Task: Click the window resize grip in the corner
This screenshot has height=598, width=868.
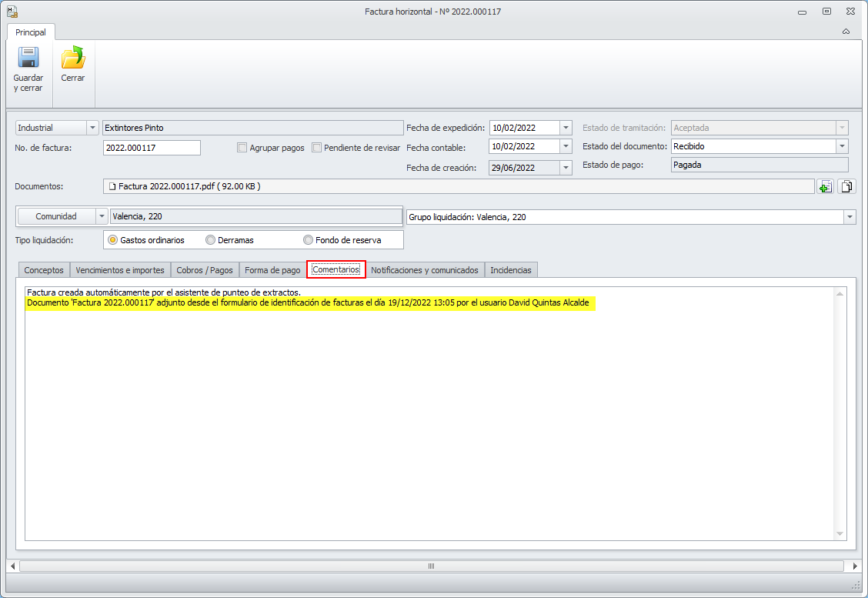Action: [x=855, y=586]
